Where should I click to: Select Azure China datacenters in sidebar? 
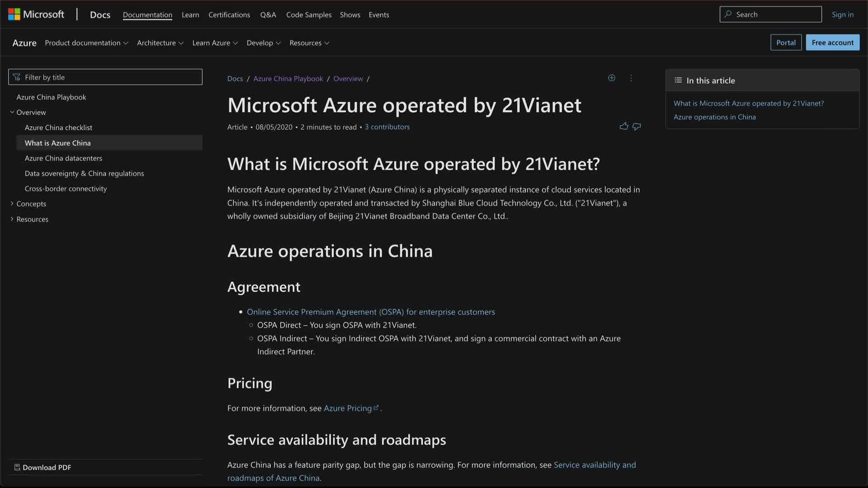click(63, 158)
